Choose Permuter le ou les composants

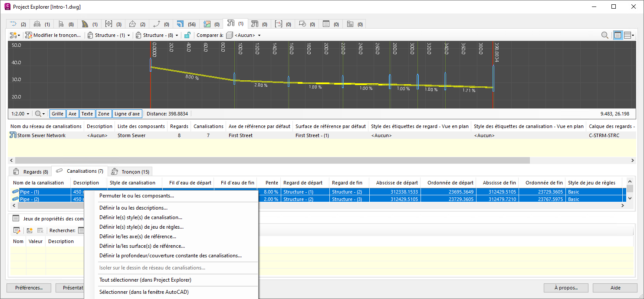click(136, 196)
